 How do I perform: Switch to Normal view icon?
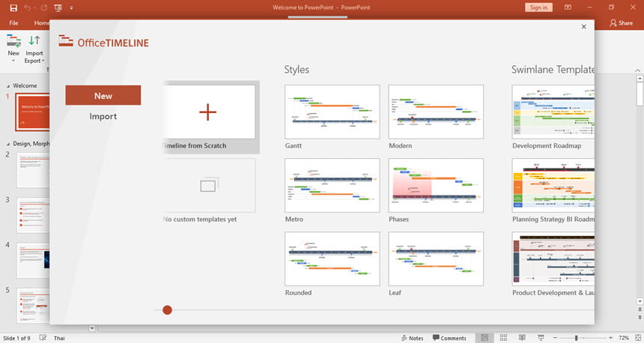[484, 338]
